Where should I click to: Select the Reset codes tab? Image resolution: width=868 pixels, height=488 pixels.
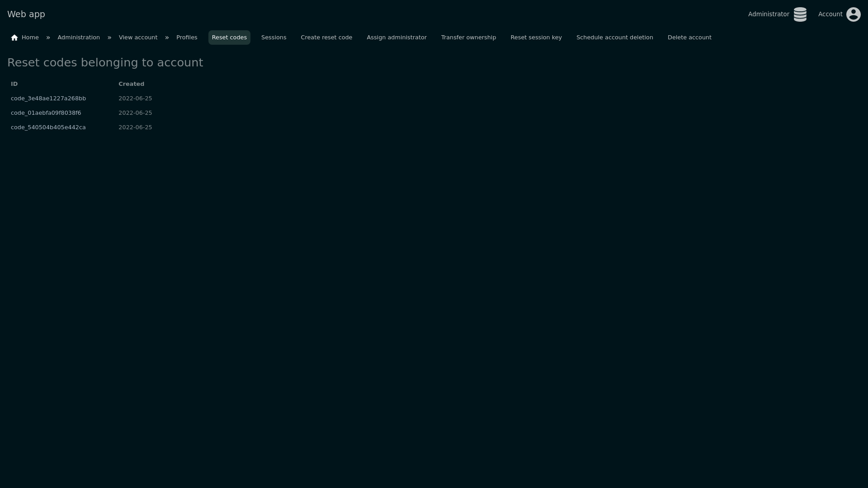229,38
